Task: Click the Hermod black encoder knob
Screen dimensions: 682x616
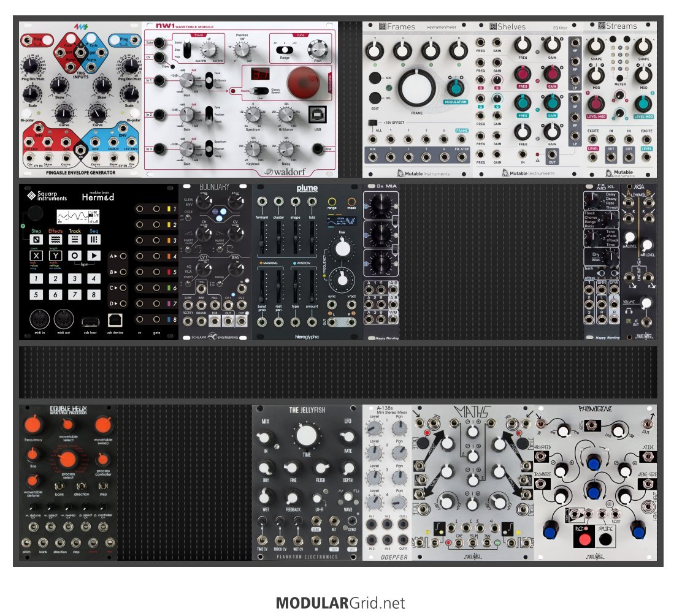Action: click(x=35, y=213)
